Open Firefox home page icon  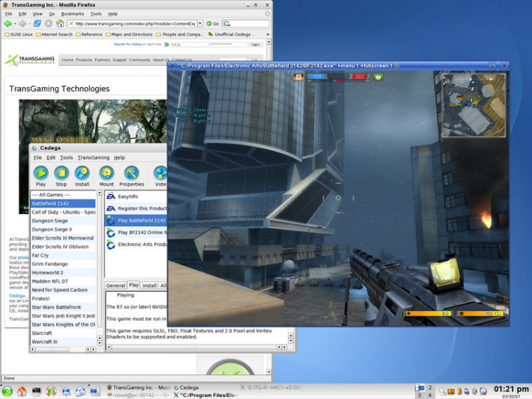60,23
